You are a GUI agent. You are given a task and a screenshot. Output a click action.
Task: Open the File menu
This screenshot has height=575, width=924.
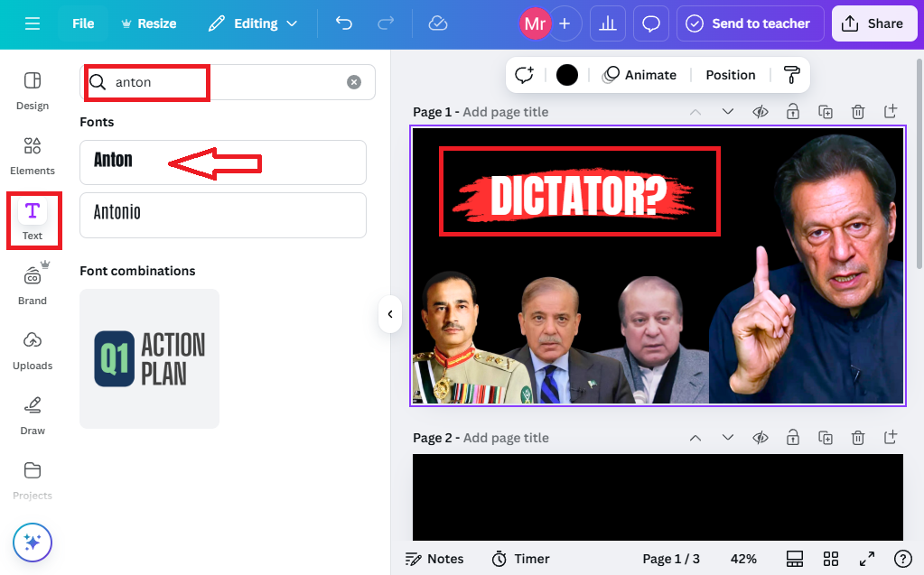pos(83,23)
